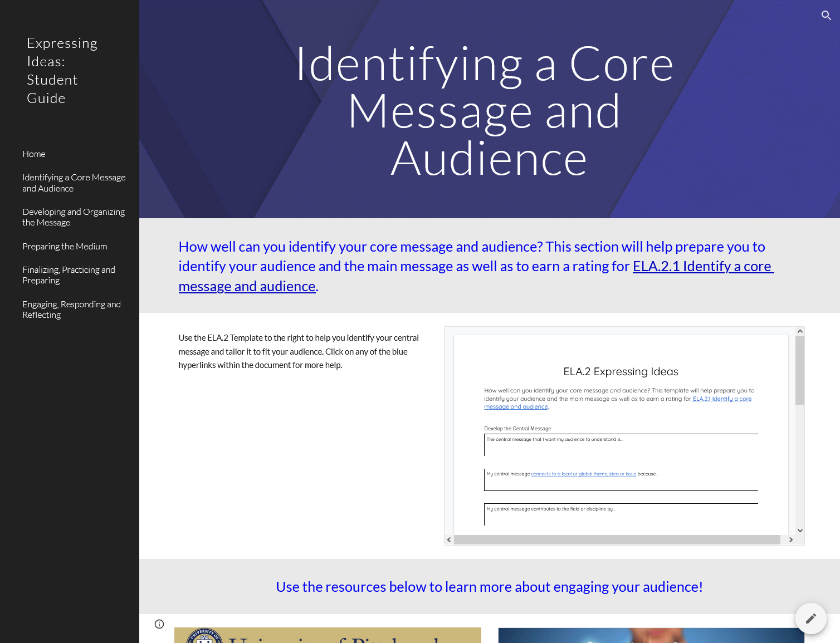Go to the Home page
840x643 pixels.
point(34,154)
